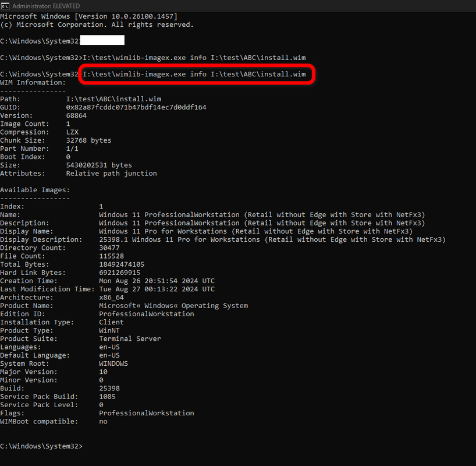Click the Compression value LZX
Viewport: 476px width, 466px height.
click(x=72, y=132)
